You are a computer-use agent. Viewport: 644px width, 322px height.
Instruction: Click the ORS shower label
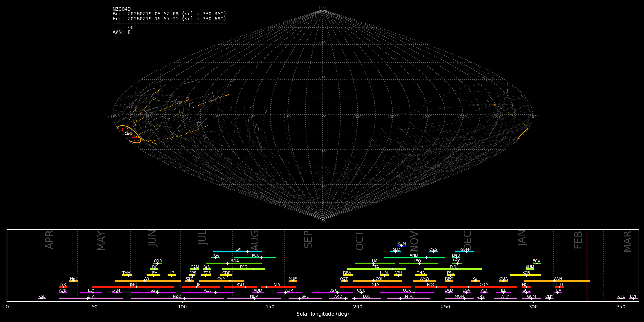click(433, 250)
